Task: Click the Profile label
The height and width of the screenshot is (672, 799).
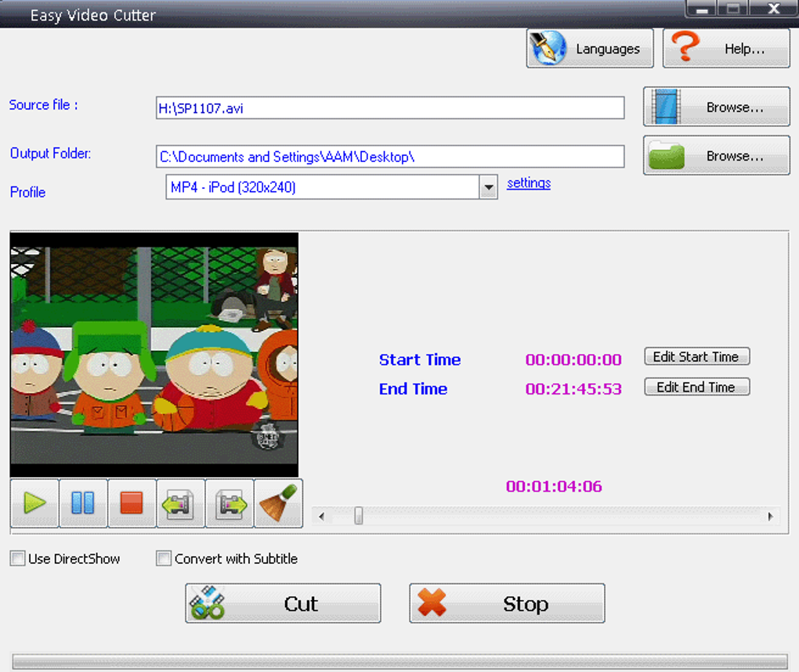Action: pos(27,192)
